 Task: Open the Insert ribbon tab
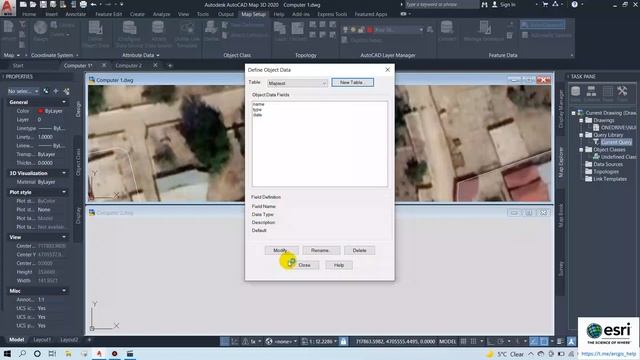point(51,14)
